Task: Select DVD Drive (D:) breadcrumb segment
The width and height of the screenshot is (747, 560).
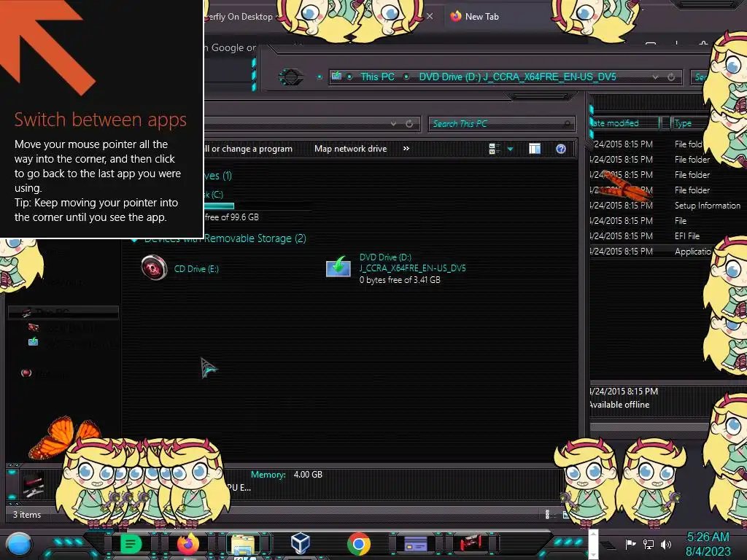Action: [517, 77]
